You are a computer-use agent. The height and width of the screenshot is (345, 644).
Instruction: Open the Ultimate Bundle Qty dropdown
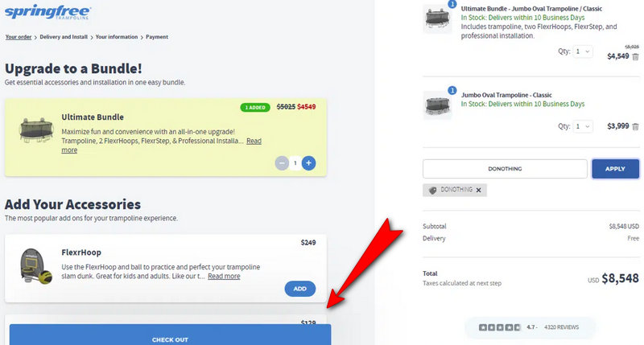coord(583,51)
